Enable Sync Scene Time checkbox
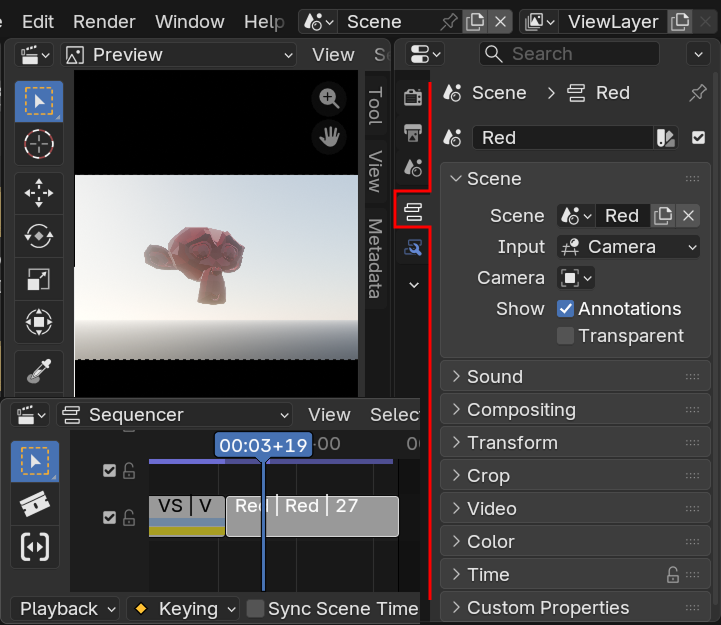Screen dimensions: 721x625 coord(256,608)
